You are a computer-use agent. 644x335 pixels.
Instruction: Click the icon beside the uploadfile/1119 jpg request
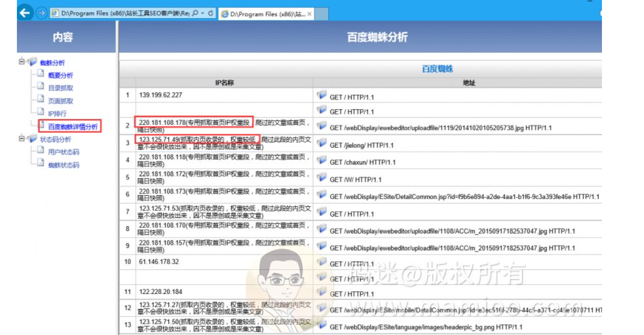click(322, 125)
